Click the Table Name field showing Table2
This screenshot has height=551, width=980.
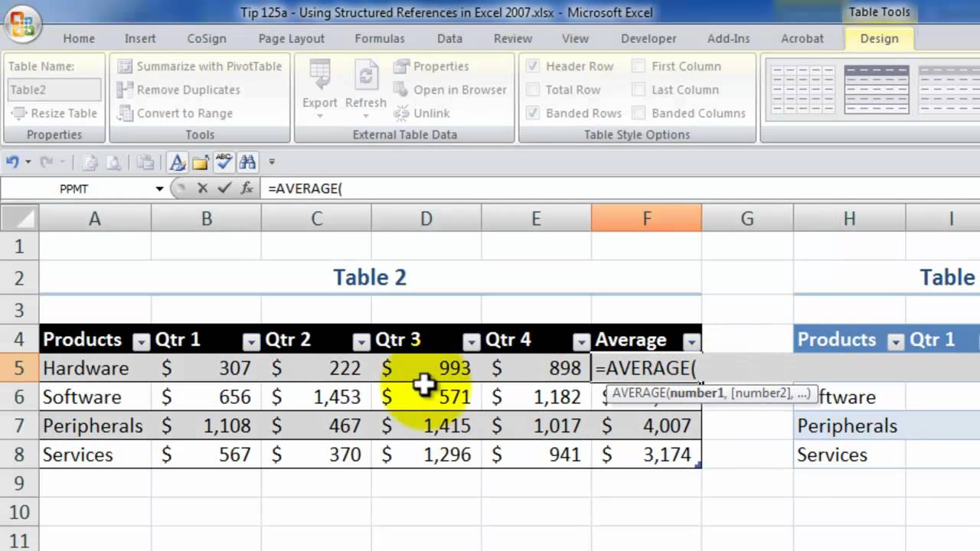point(54,90)
